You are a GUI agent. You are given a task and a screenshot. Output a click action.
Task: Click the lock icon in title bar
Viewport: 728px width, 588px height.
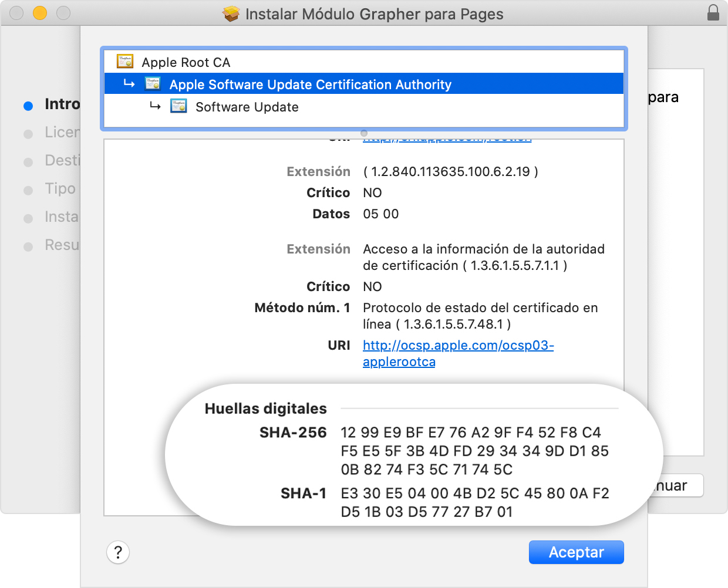pyautogui.click(x=713, y=13)
